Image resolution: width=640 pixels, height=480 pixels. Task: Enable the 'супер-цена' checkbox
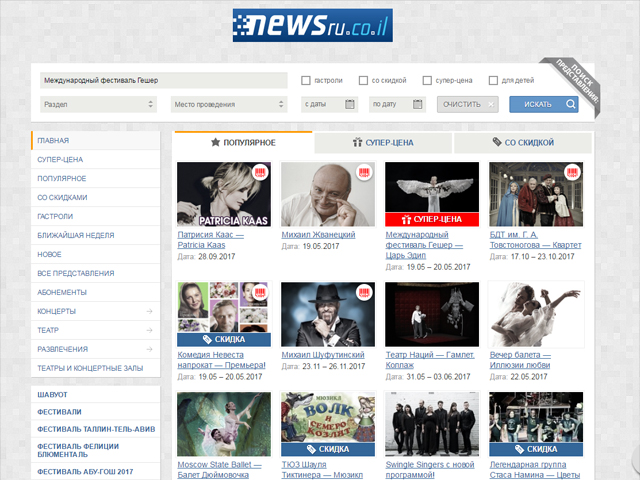pyautogui.click(x=427, y=80)
